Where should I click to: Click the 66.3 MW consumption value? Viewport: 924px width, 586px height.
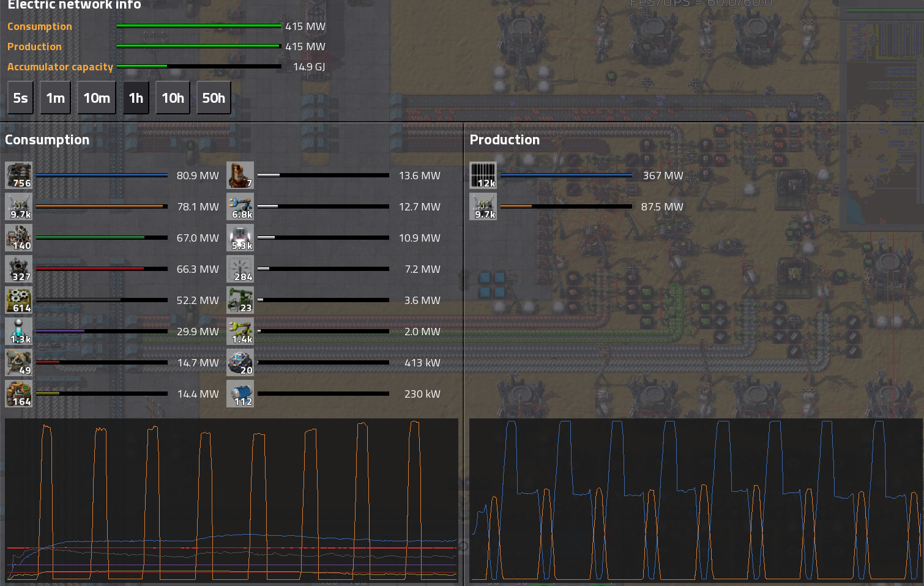point(198,269)
